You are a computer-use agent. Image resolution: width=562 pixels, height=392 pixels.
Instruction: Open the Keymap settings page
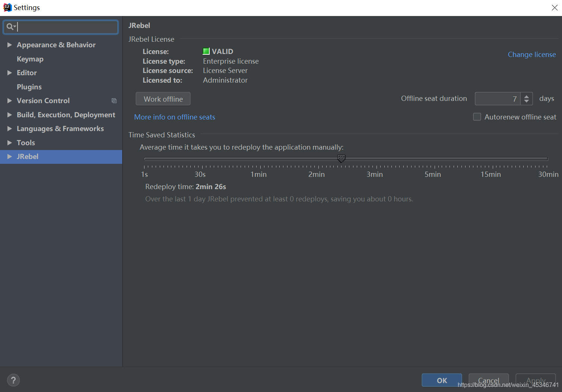(x=30, y=59)
